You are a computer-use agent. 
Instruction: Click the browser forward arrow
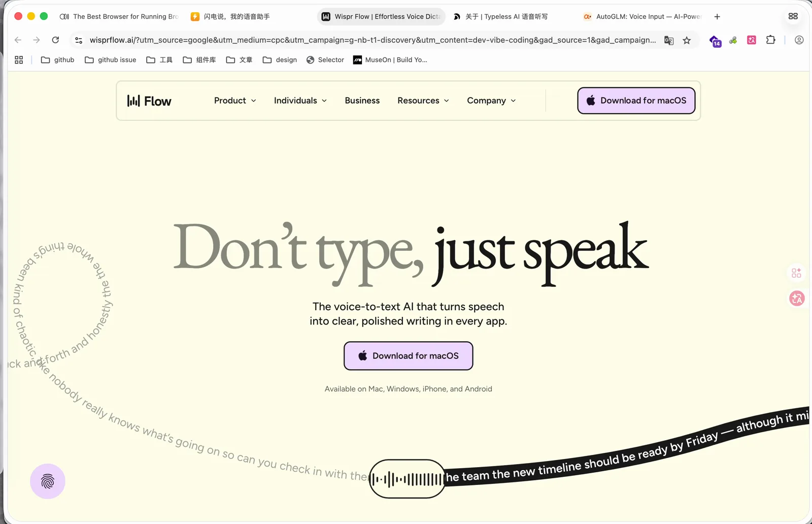[x=37, y=40]
